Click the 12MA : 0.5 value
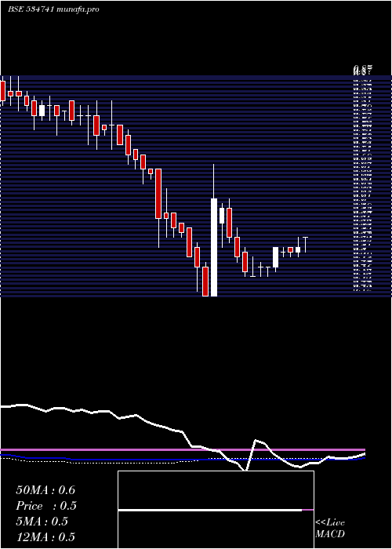 point(45,537)
